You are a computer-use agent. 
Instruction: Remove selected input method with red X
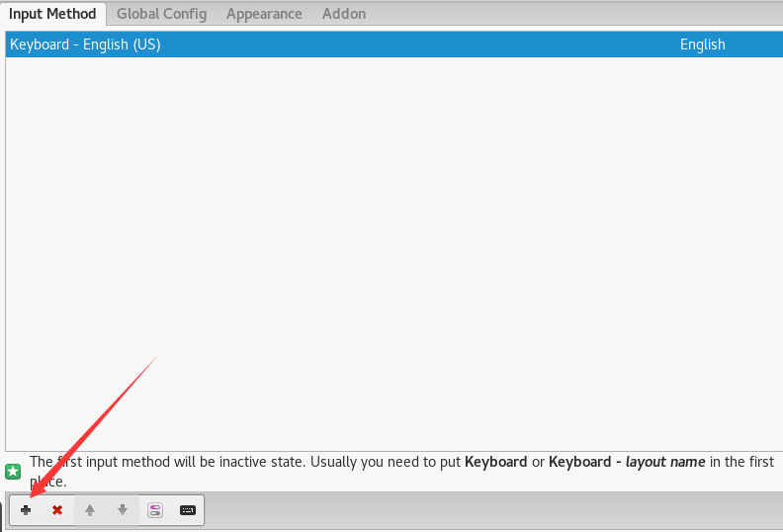coord(57,510)
